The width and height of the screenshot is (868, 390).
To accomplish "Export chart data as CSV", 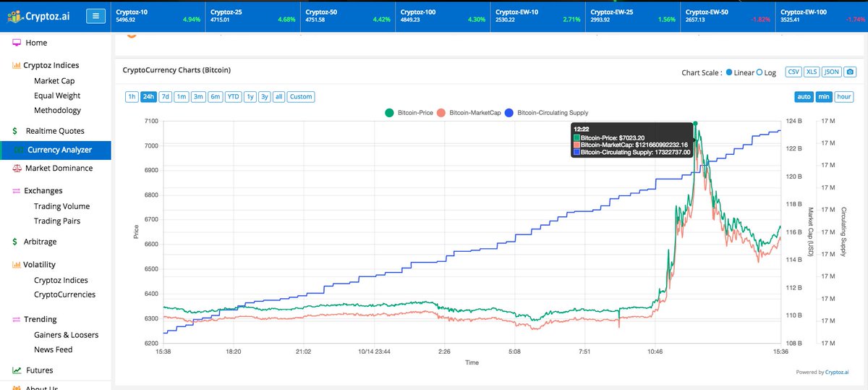I will coord(793,72).
